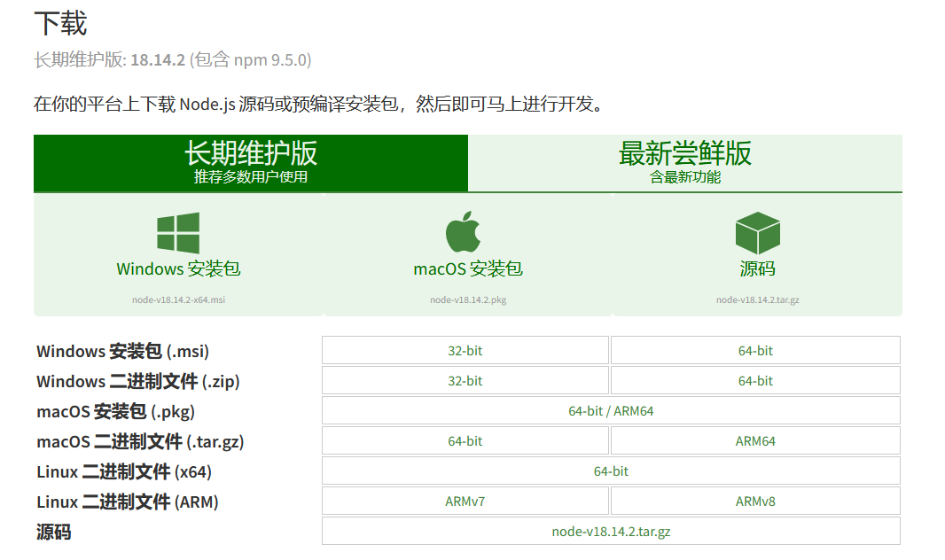Click the macOS 二进制文件 (.tar.gz) row label
Viewport: 945px width, 560px height.
coord(140,441)
